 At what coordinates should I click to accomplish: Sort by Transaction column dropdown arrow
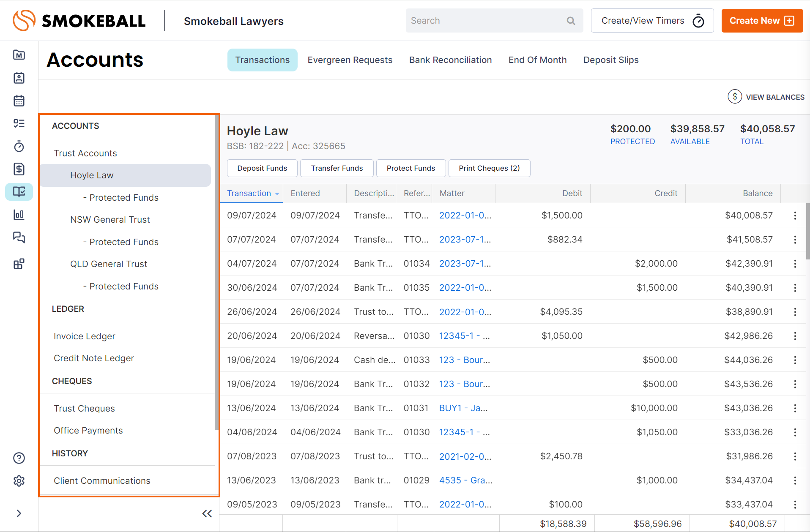coord(277,194)
